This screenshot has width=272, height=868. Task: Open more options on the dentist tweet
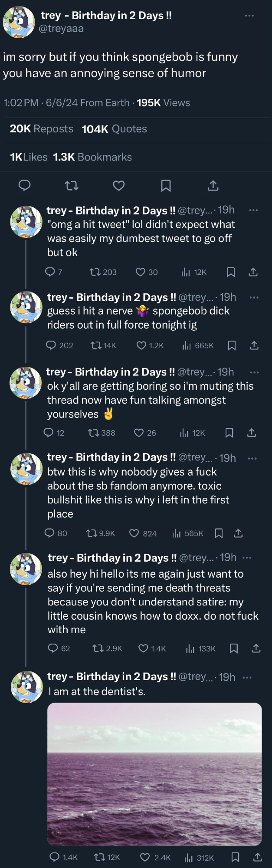point(247,677)
